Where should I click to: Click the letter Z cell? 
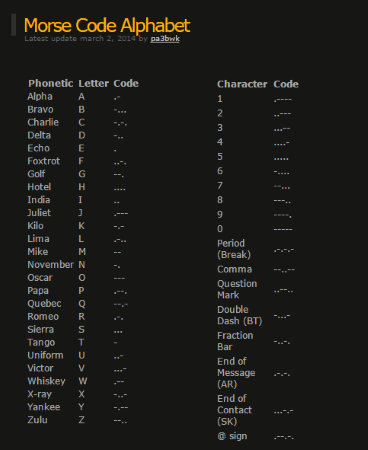click(x=81, y=420)
